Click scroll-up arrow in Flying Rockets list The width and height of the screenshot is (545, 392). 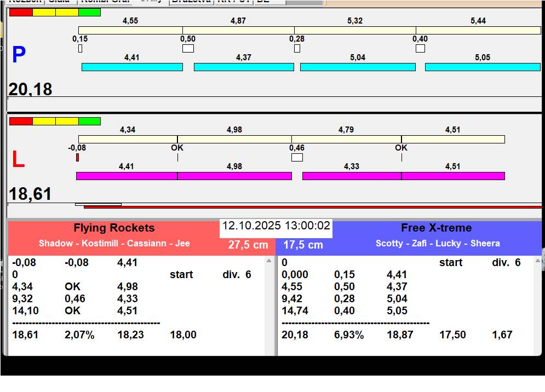(269, 261)
